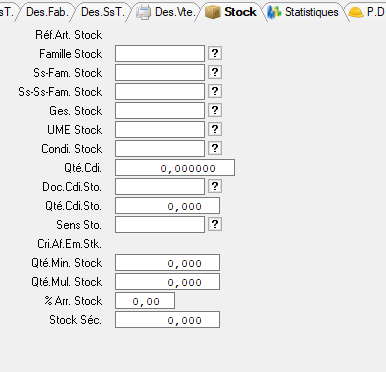Switch to the Statistiques tab
386x372 pixels.
tap(303, 12)
